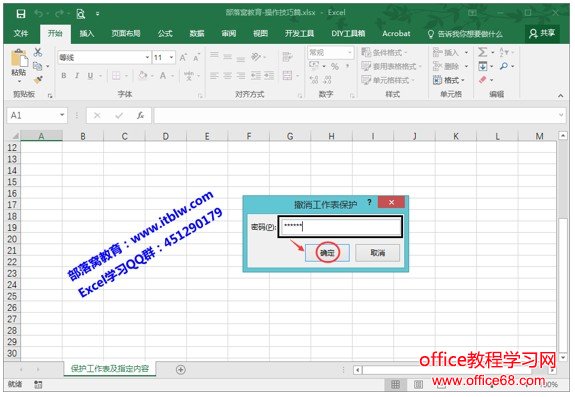Center text horizontally

227,76
